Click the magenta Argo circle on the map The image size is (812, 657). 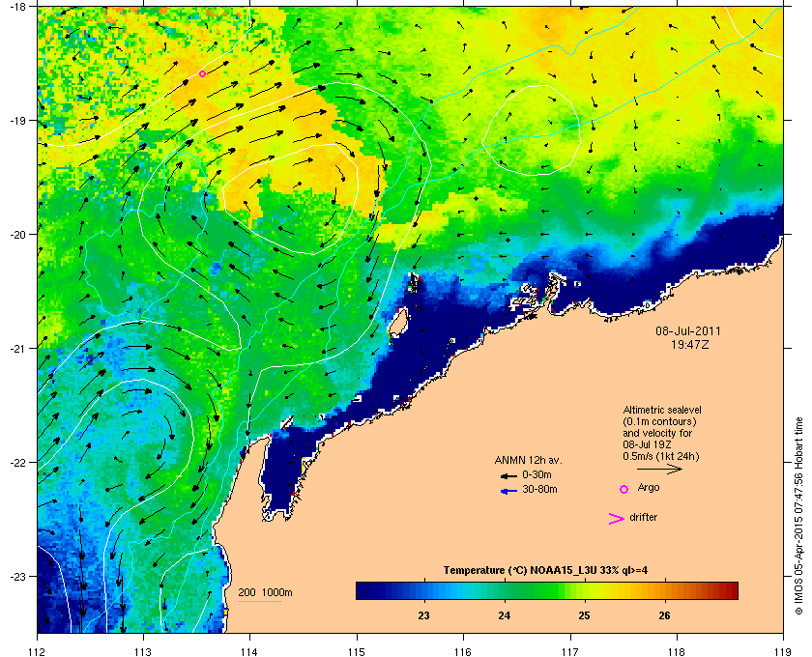(202, 74)
